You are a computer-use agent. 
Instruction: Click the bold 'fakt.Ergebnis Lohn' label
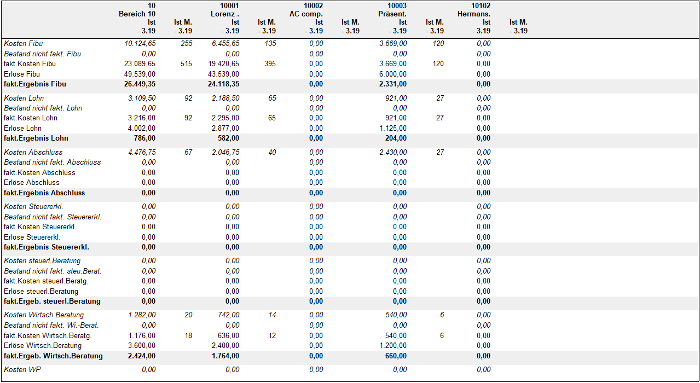point(36,138)
